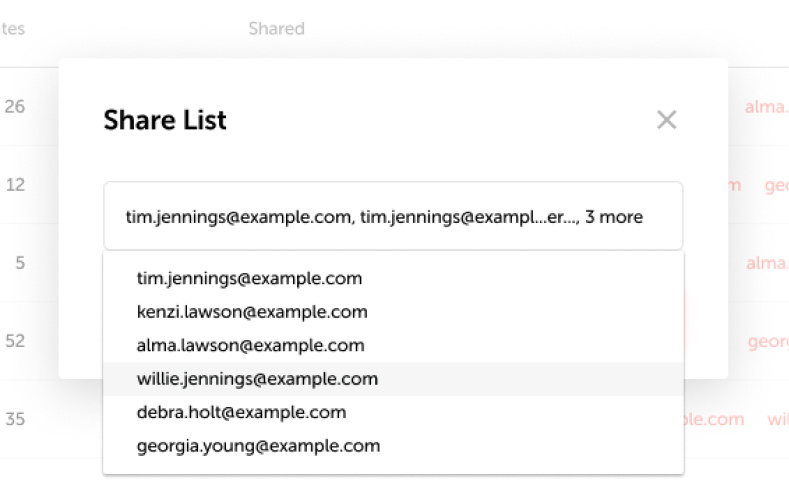
Task: Click the value 26 in the table
Action: click(15, 107)
